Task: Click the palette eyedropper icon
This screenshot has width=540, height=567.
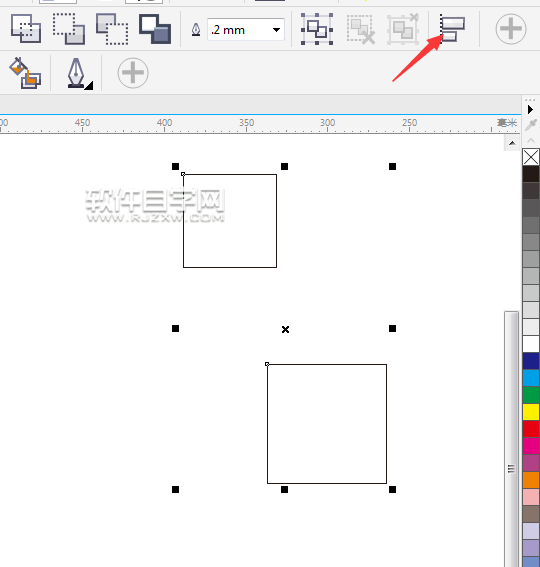Action: tap(531, 125)
